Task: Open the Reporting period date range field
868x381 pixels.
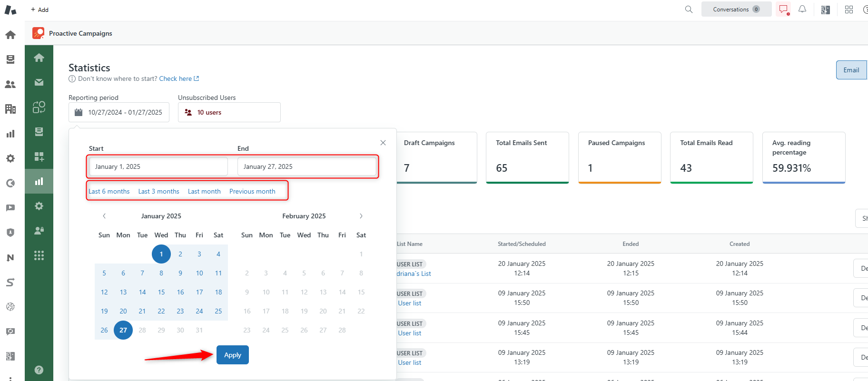Action: [119, 112]
